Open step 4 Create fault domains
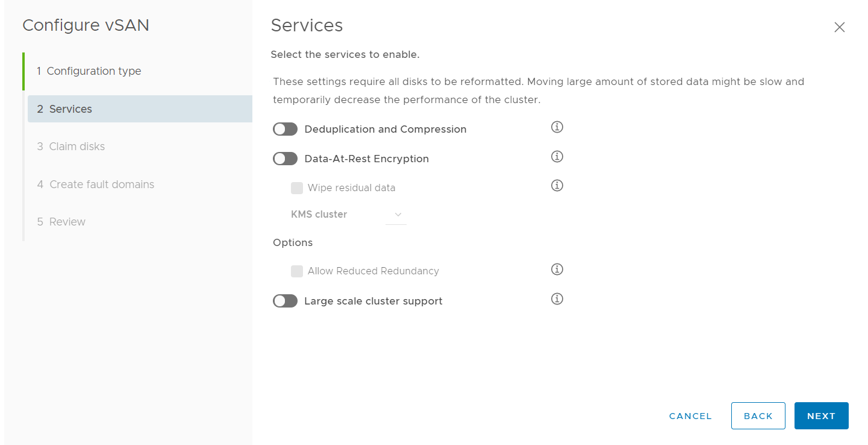 tap(95, 185)
